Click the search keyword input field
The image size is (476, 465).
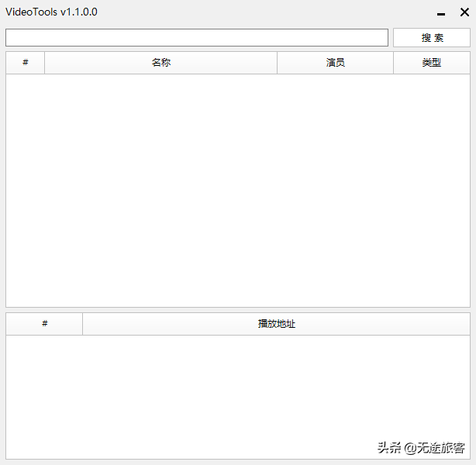click(x=197, y=38)
